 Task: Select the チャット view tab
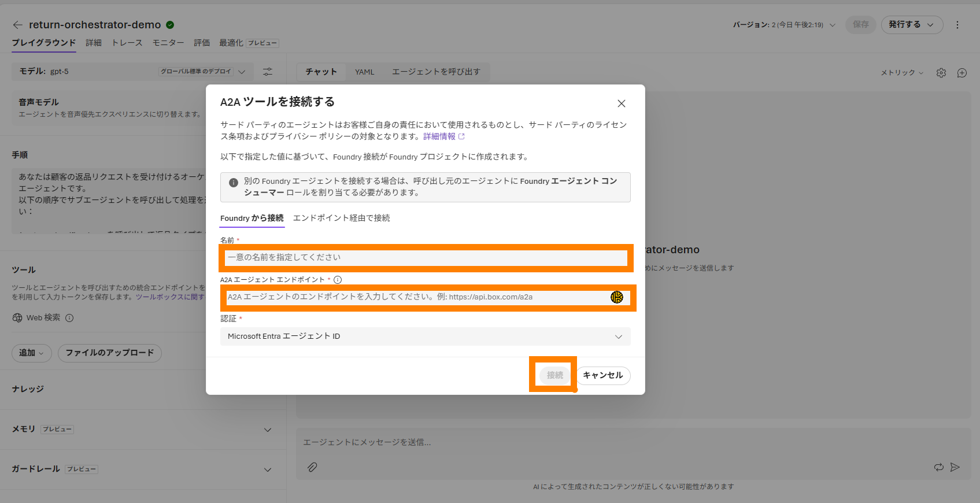[x=321, y=72]
